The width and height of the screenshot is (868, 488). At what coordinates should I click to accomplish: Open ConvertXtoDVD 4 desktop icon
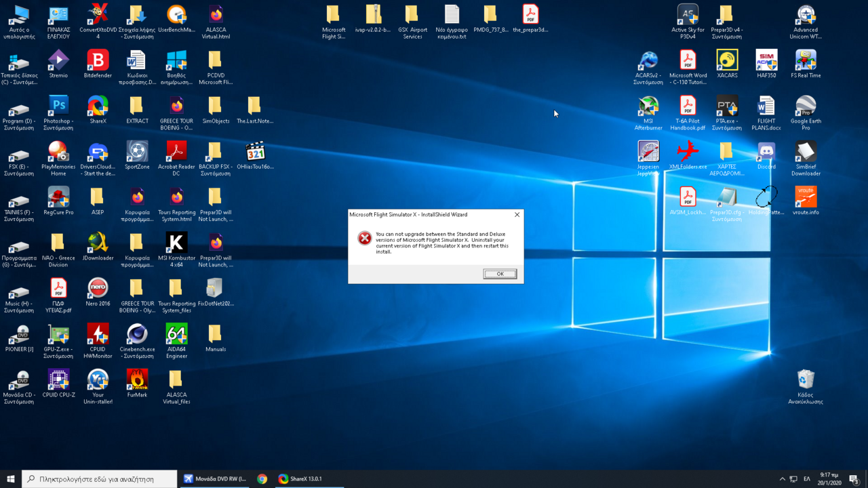[98, 21]
